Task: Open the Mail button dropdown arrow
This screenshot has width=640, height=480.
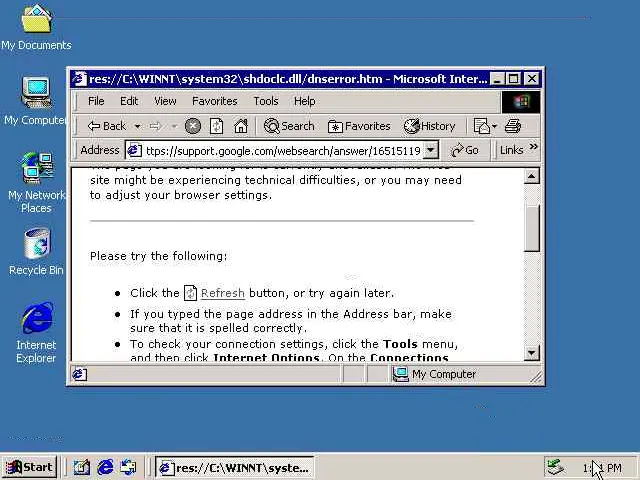Action: coord(495,127)
